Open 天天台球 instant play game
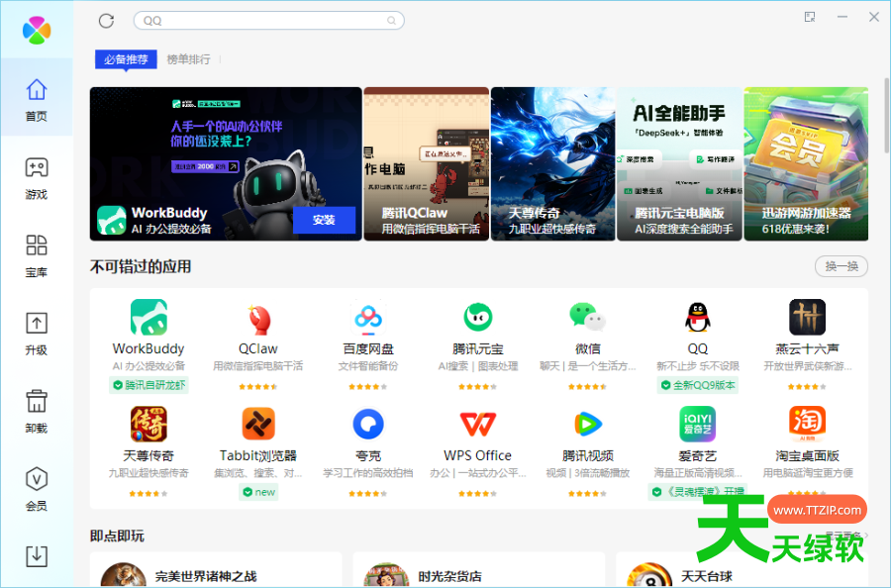 point(742,570)
